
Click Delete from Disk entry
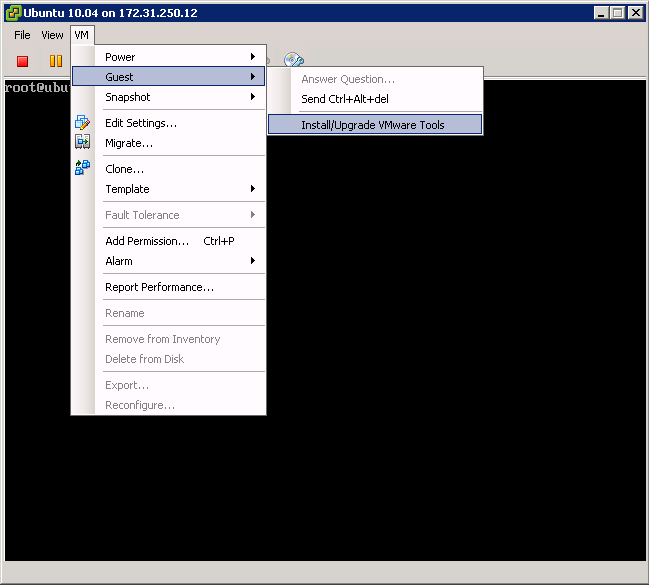168,359
